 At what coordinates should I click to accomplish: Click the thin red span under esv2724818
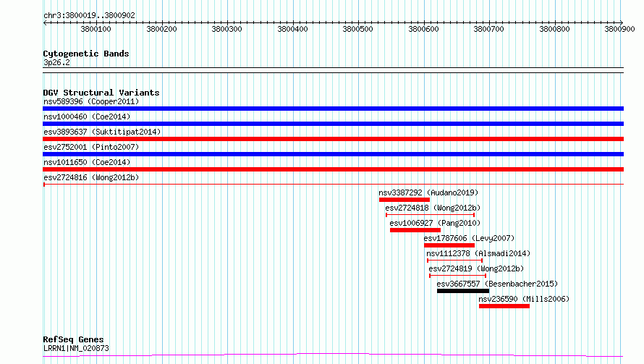pos(430,215)
